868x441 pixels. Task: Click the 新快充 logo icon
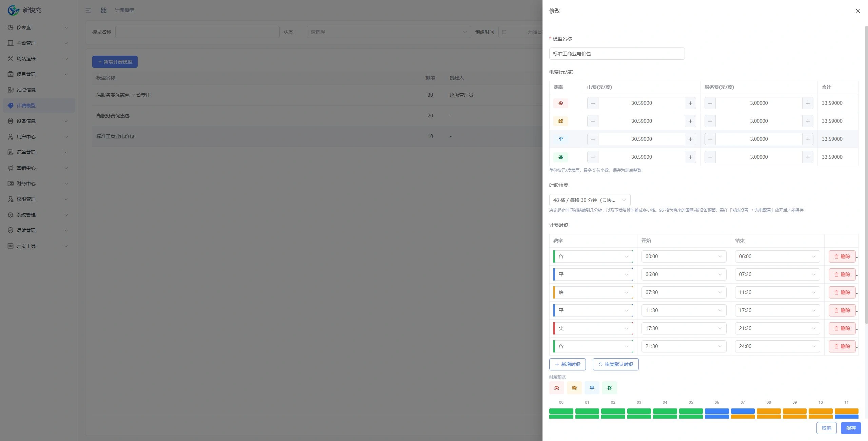pyautogui.click(x=14, y=10)
